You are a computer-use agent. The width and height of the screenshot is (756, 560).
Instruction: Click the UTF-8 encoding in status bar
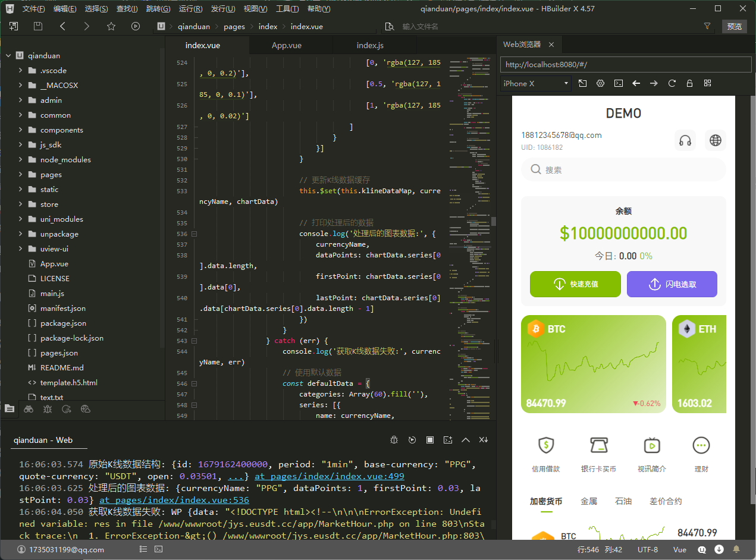(x=648, y=550)
